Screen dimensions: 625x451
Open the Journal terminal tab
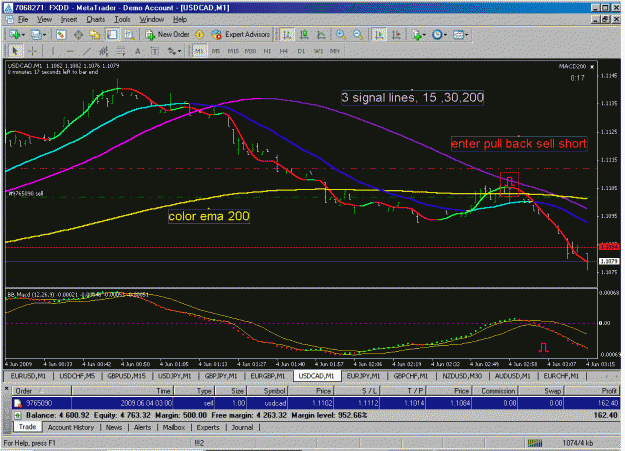[242, 427]
